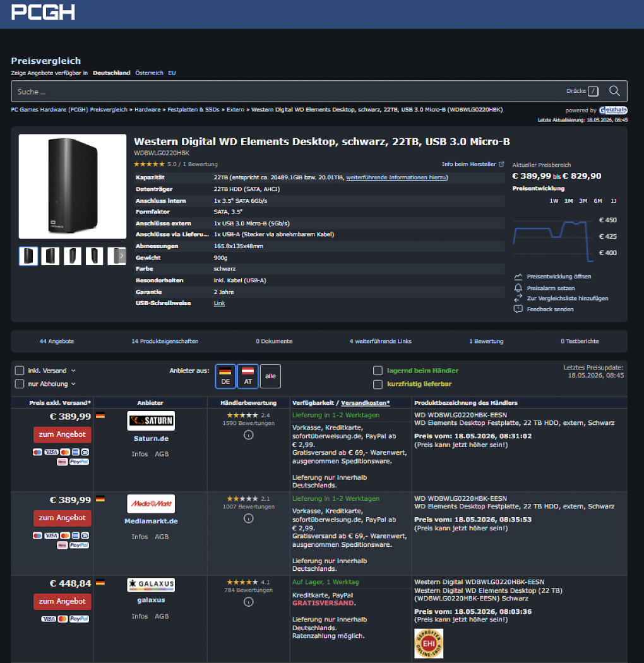Click the PayPal icon in galaxus offer

pos(79,619)
